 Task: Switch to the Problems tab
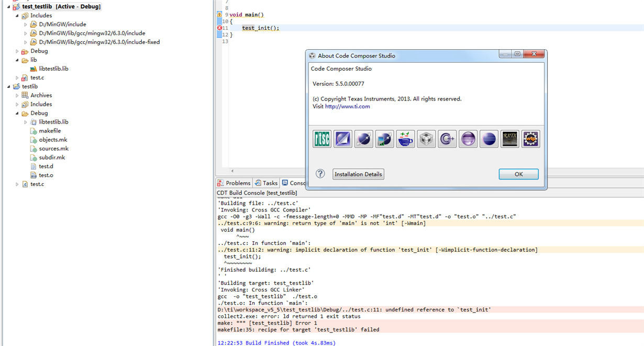click(234, 183)
